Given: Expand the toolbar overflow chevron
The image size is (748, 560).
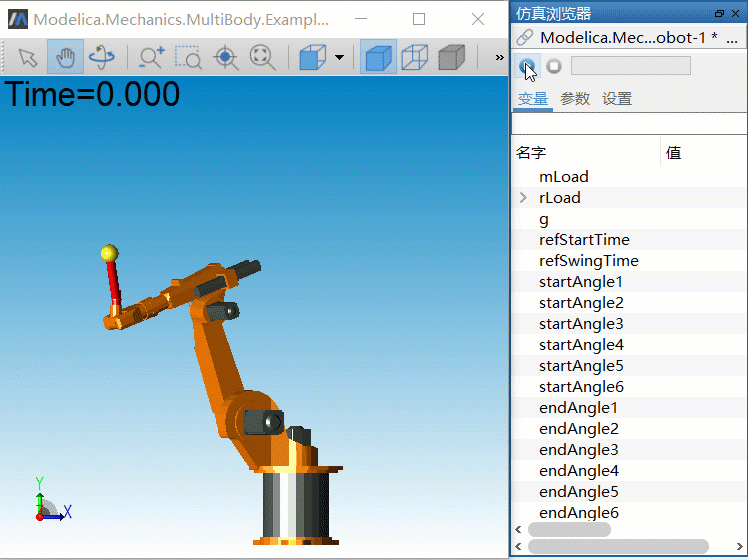Looking at the screenshot, I should click(499, 58).
